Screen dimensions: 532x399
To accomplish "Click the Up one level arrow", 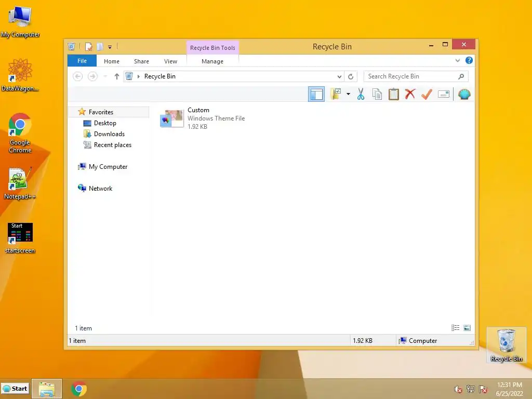I will pyautogui.click(x=117, y=76).
